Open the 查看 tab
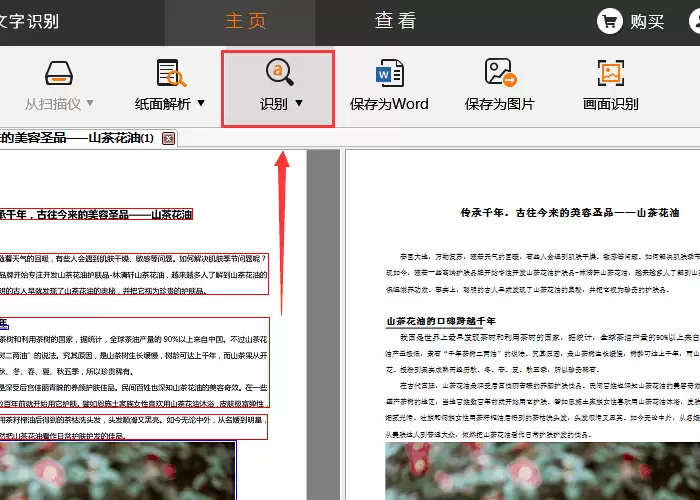 (x=396, y=21)
